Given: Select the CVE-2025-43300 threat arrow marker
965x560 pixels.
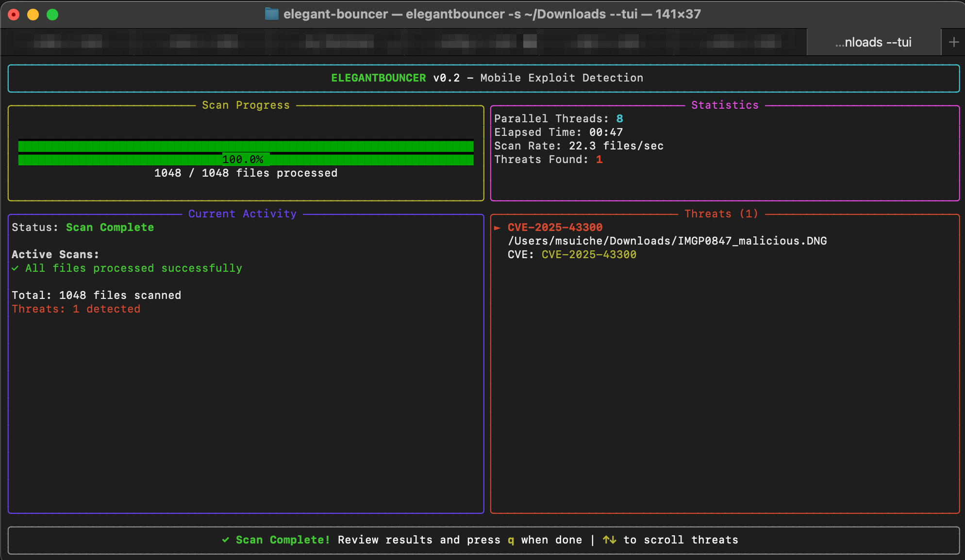Looking at the screenshot, I should [498, 227].
